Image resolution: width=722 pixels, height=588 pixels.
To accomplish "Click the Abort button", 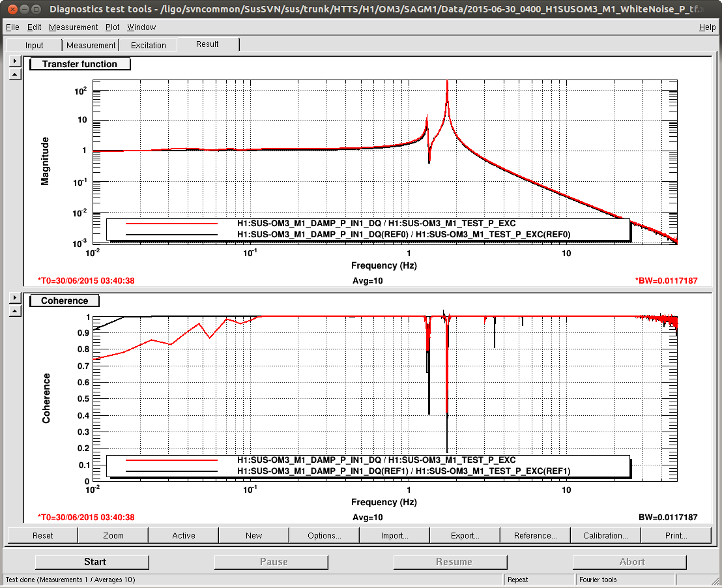I will (629, 562).
